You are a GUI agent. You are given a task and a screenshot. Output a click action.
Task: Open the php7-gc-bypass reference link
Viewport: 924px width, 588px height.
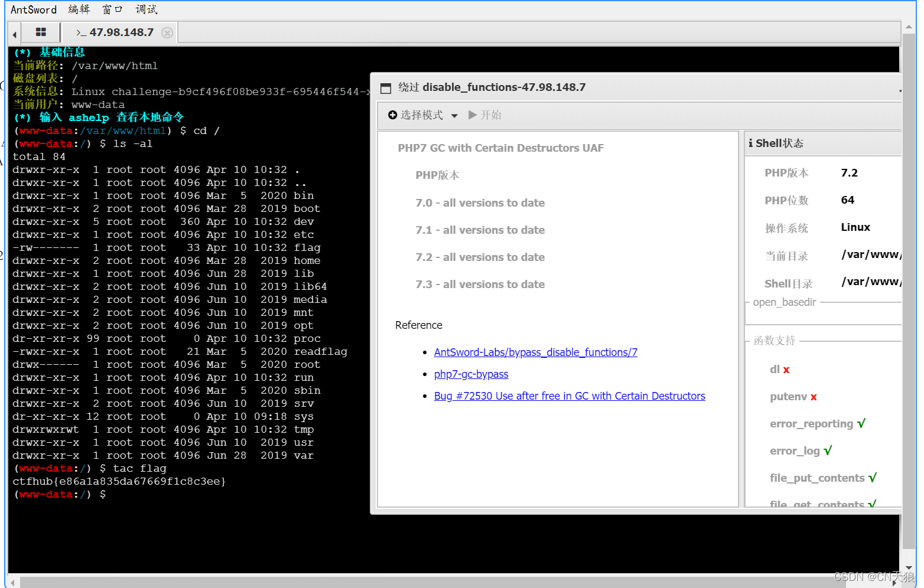[x=471, y=374]
